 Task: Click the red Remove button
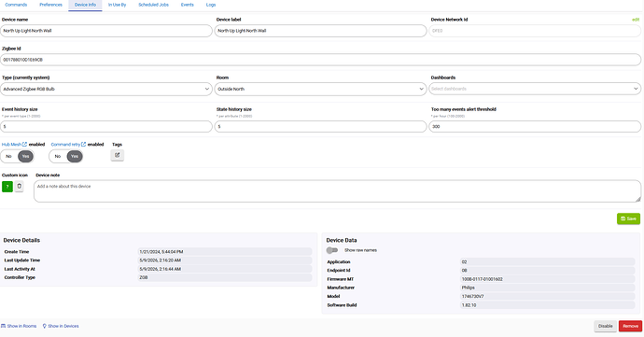tap(630, 326)
